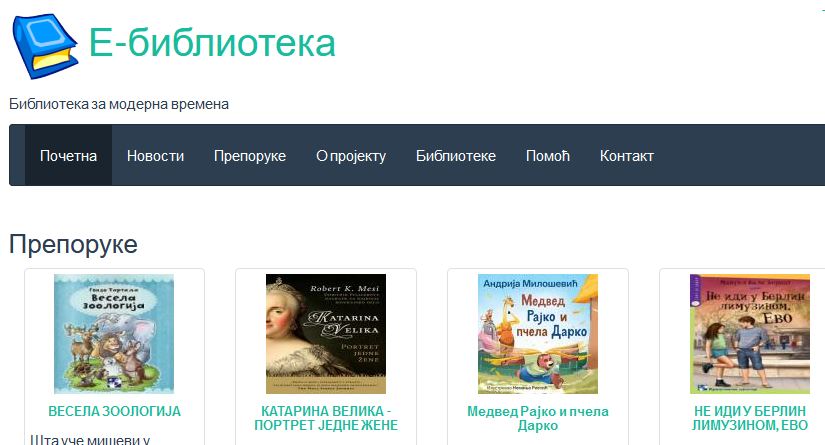This screenshot has height=445, width=825.
Task: Click the blue book logo icon
Action: [45, 46]
